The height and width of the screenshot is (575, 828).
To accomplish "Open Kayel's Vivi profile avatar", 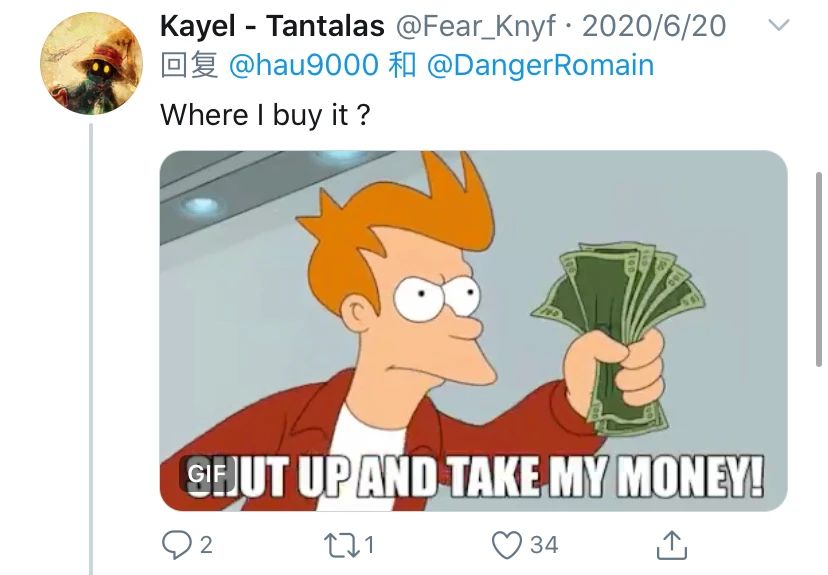I will click(x=91, y=63).
